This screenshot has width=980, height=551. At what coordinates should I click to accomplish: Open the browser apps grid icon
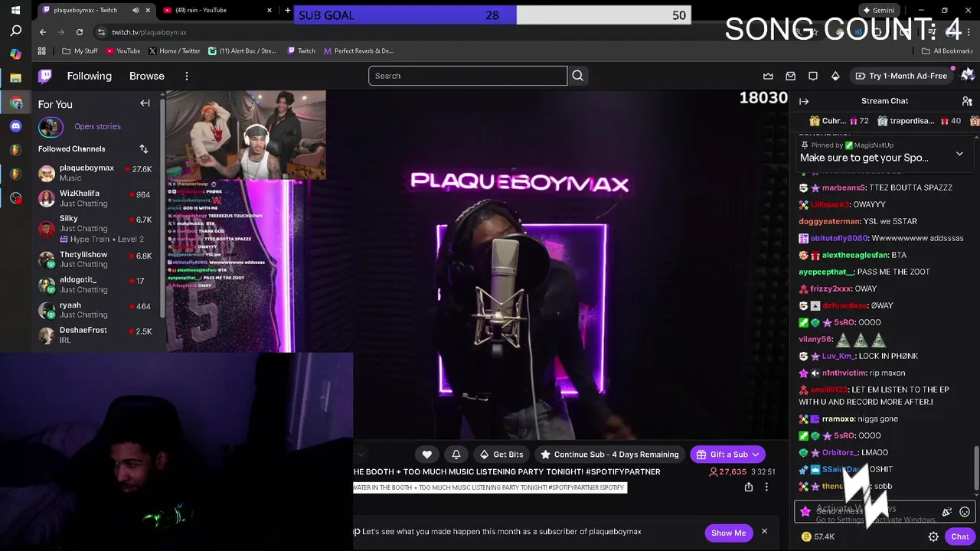click(x=42, y=51)
